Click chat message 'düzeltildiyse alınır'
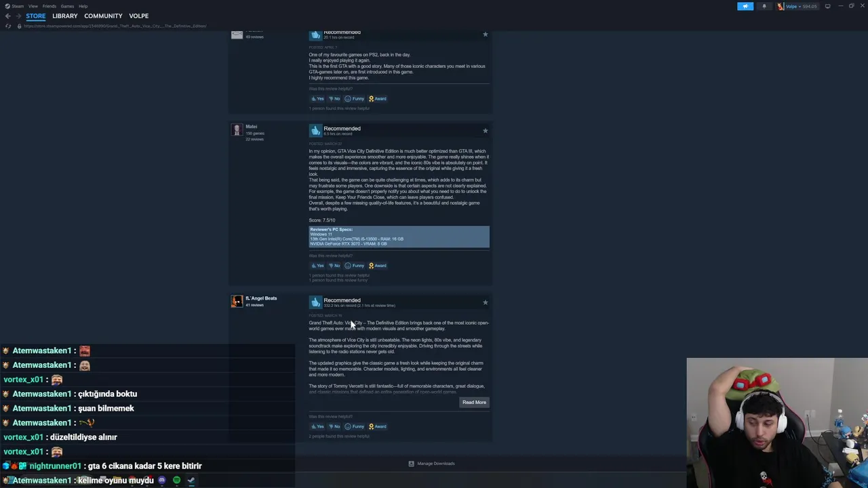This screenshot has height=488, width=868. tap(83, 437)
